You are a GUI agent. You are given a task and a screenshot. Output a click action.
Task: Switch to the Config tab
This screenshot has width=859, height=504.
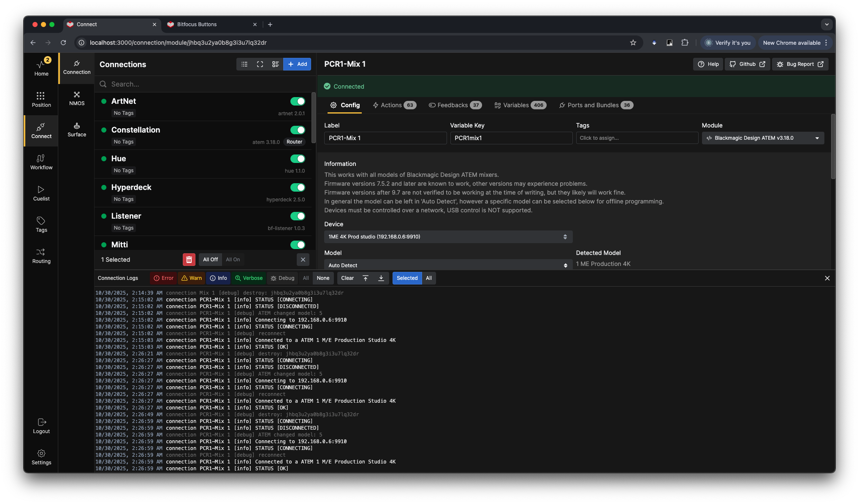(x=345, y=105)
